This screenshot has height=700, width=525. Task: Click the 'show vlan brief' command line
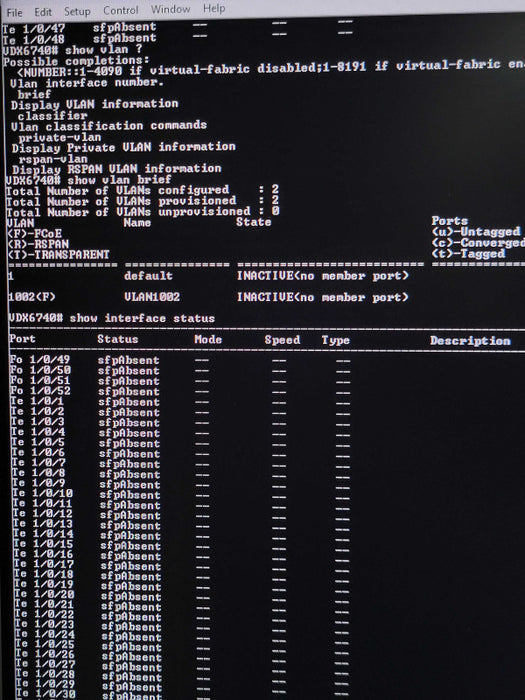pyautogui.click(x=88, y=180)
